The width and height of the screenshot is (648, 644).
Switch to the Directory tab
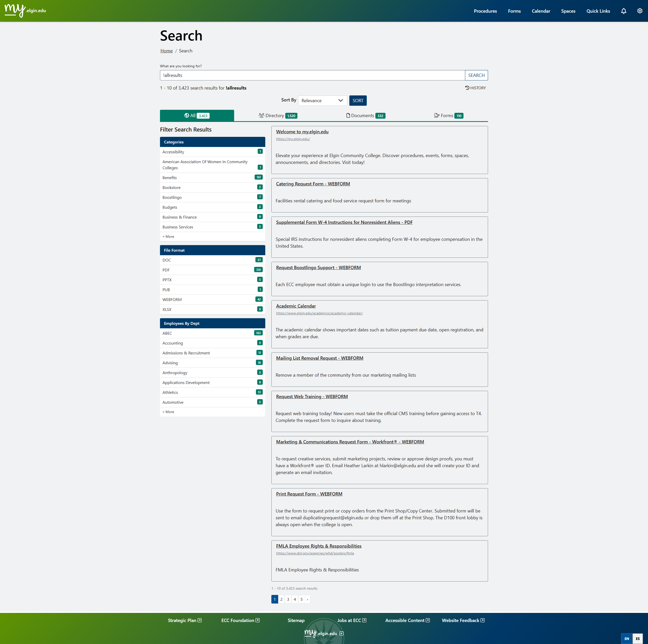point(278,116)
